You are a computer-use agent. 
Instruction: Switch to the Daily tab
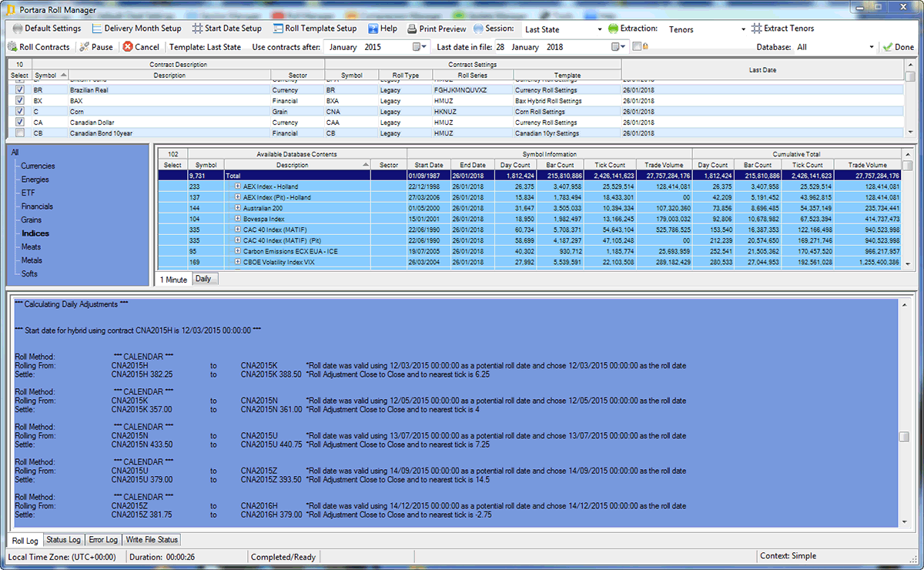[x=203, y=279]
